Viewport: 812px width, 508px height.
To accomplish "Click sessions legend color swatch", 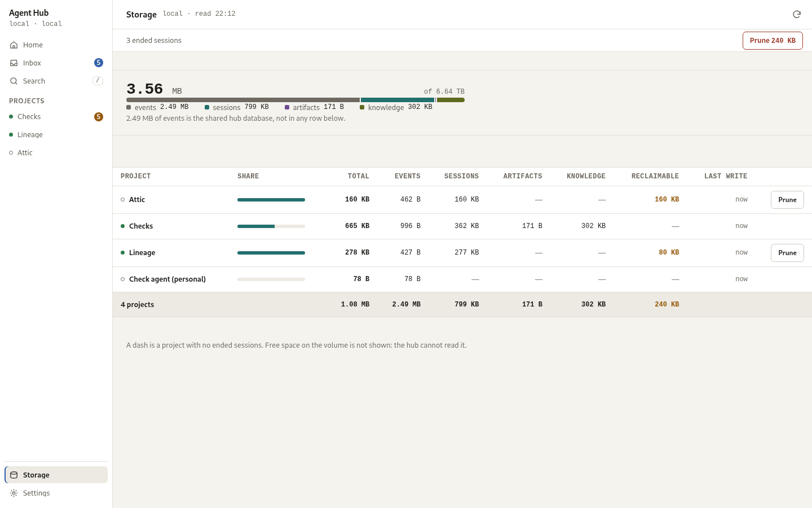I will point(207,107).
